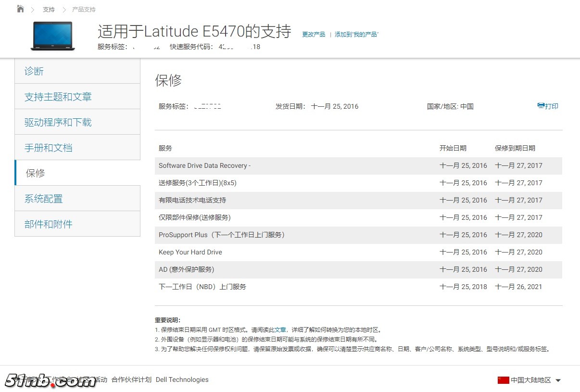The width and height of the screenshot is (580, 392).
Task: Select 支持主题和文章 in the sidebar
Action: pos(58,97)
